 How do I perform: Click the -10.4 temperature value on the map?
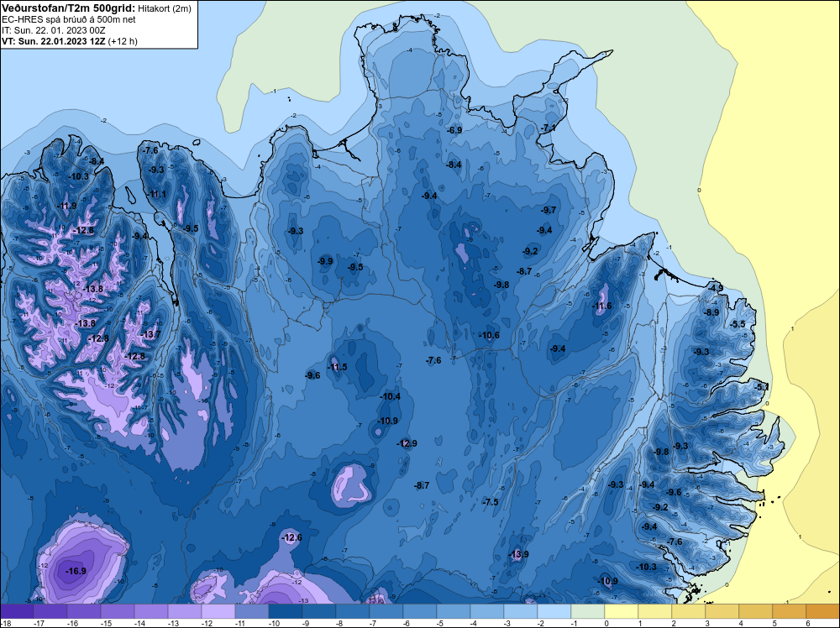[x=390, y=396]
